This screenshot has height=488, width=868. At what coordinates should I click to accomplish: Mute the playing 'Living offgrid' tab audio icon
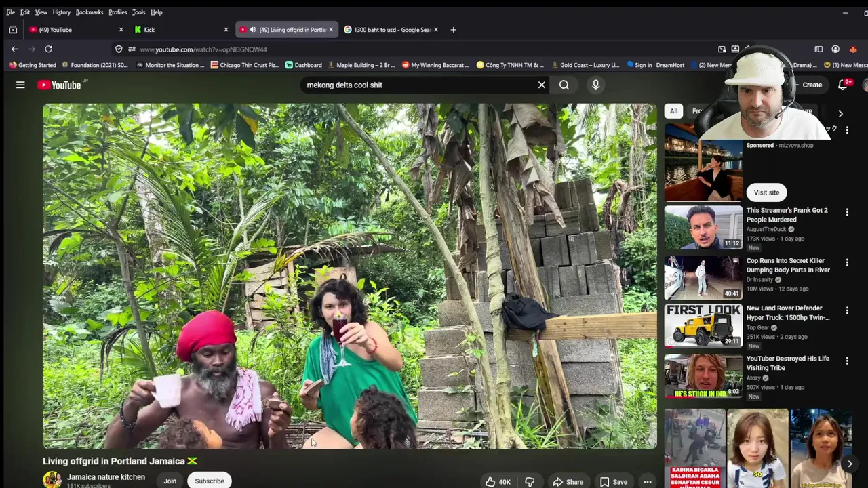pyautogui.click(x=253, y=30)
